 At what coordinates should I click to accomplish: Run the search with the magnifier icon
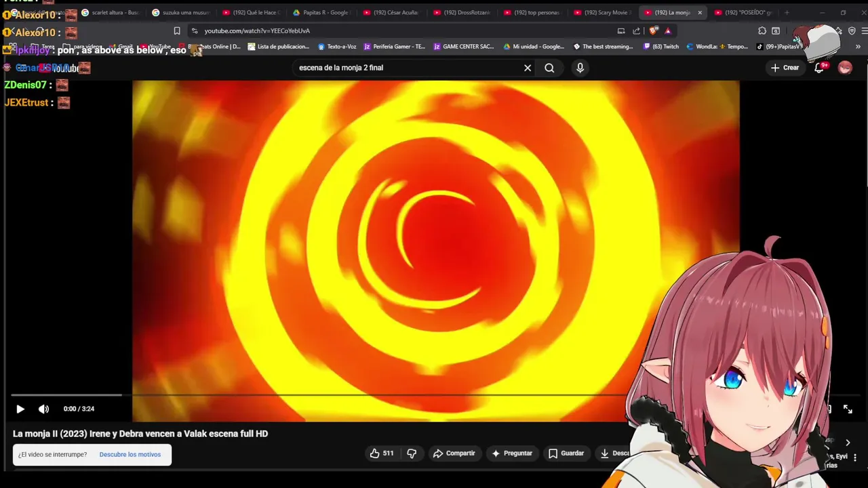549,68
